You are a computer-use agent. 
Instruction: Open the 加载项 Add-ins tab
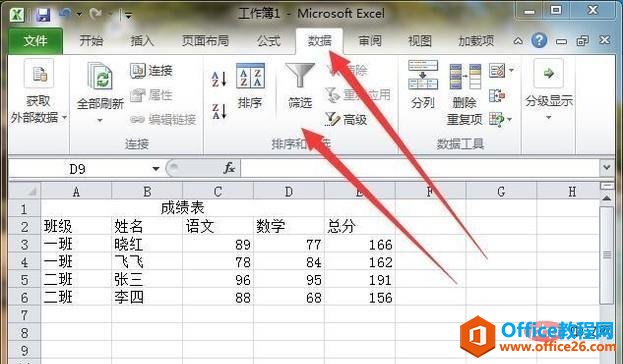476,41
